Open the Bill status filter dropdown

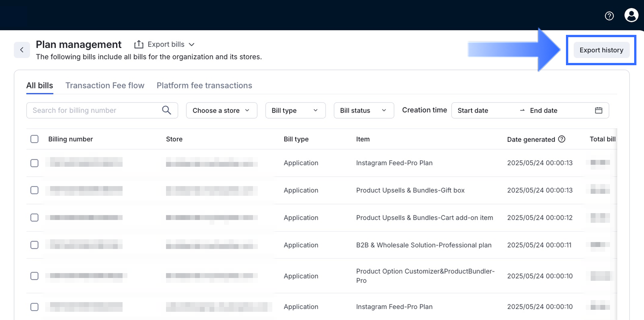tap(363, 110)
